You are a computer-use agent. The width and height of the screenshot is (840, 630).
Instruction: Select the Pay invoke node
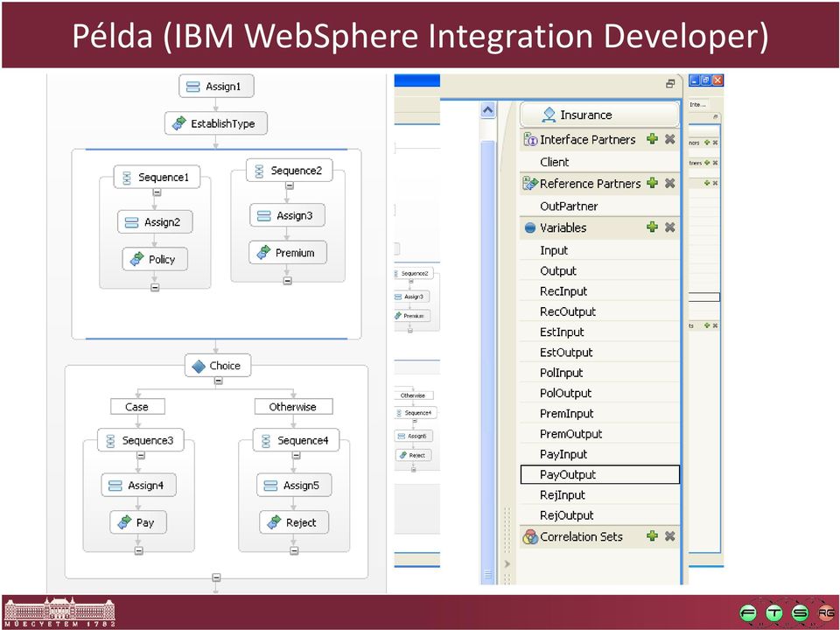click(x=138, y=523)
